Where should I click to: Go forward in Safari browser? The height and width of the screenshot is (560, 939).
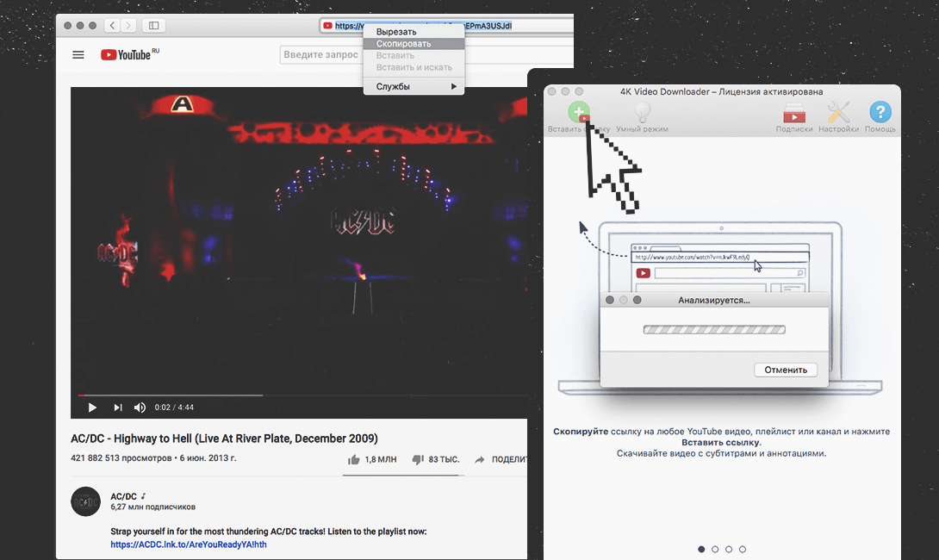128,25
